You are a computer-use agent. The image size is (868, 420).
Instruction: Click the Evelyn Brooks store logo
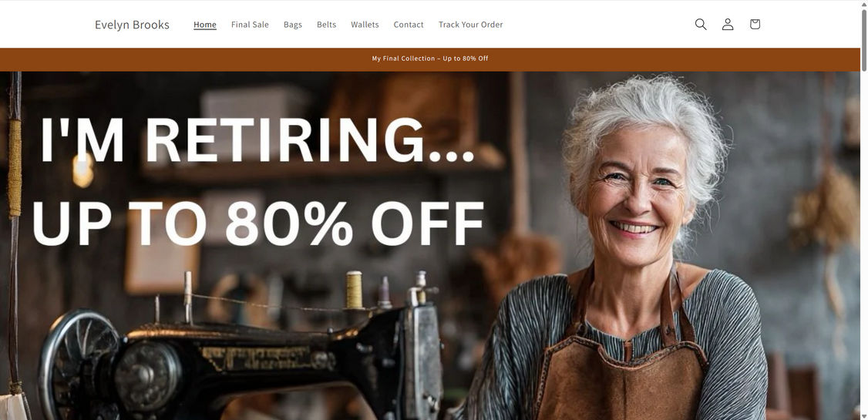(133, 25)
